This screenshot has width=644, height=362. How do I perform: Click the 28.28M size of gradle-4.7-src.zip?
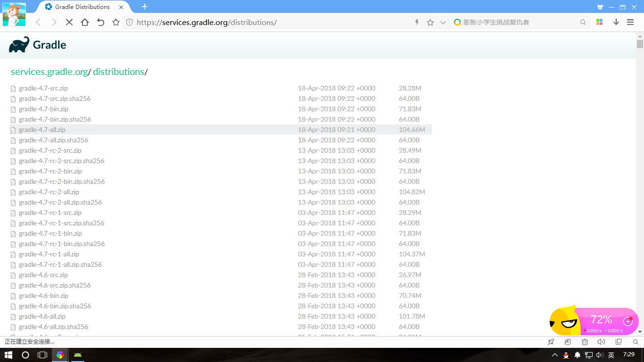410,88
